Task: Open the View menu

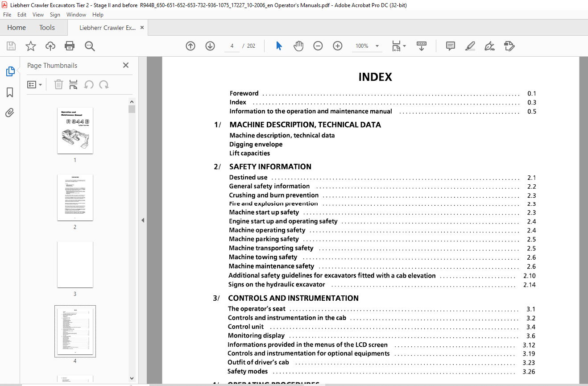Action: 38,15
